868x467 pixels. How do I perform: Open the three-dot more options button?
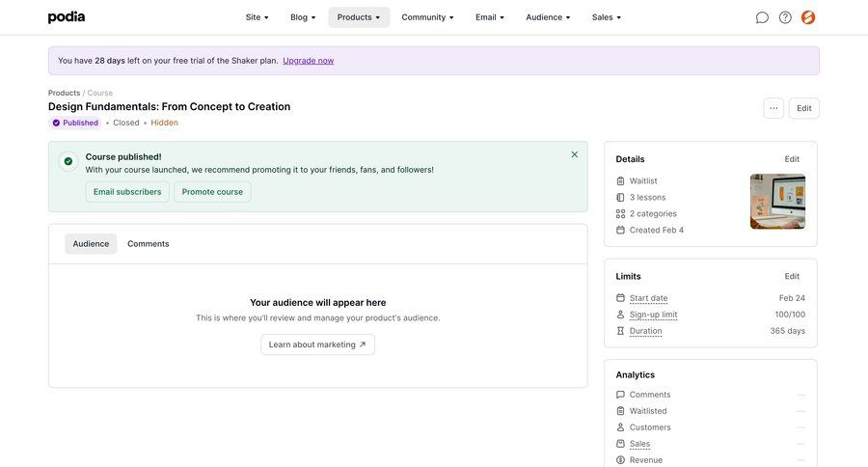[x=773, y=108]
